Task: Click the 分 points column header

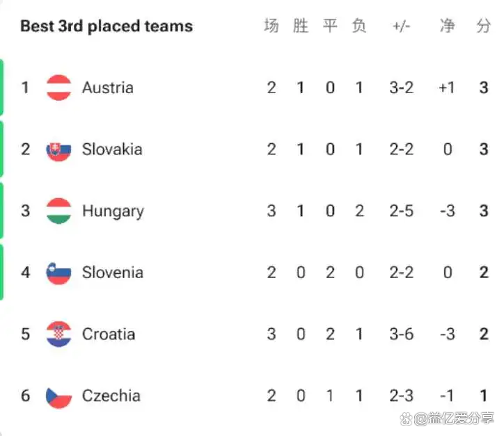Action: [x=484, y=26]
